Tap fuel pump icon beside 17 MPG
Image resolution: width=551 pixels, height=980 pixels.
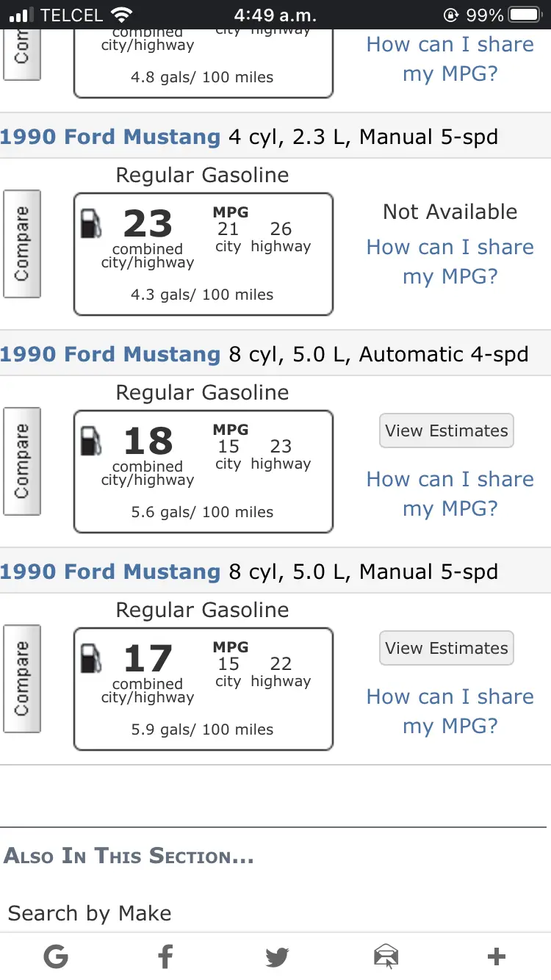coord(91,658)
